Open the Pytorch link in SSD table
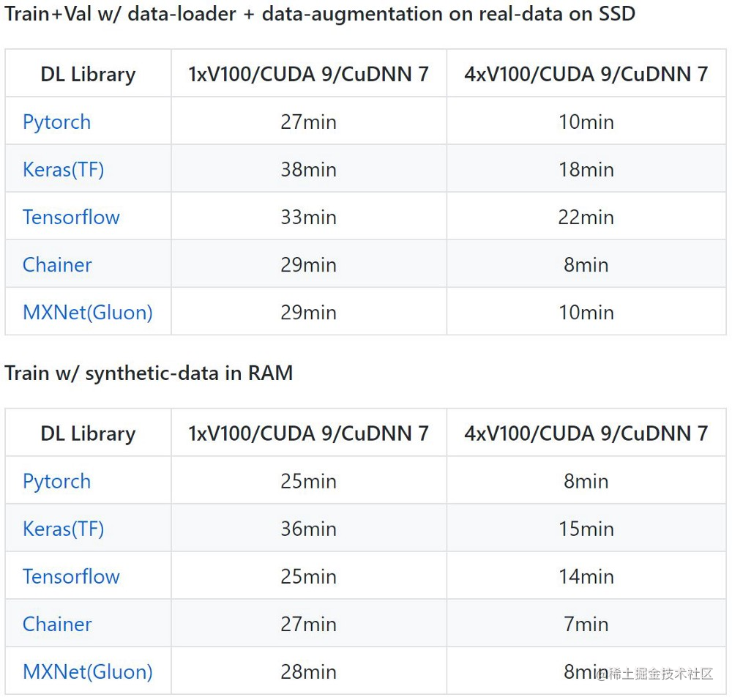The width and height of the screenshot is (732, 700). 56,122
